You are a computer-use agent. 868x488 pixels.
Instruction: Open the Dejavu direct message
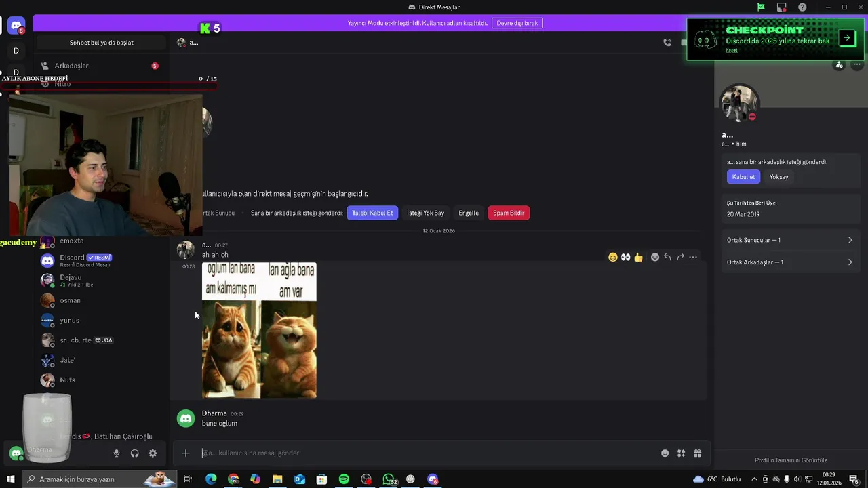(x=100, y=281)
